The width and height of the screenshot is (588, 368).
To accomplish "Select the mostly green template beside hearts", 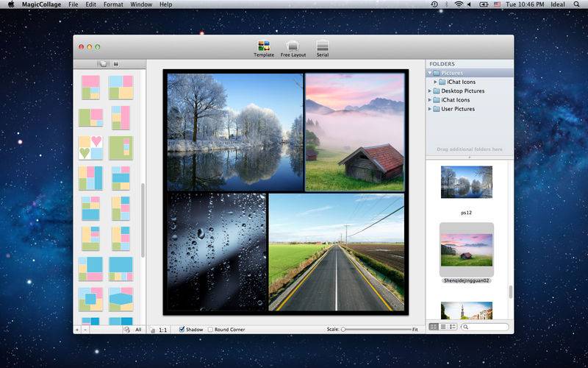I will pos(121,148).
